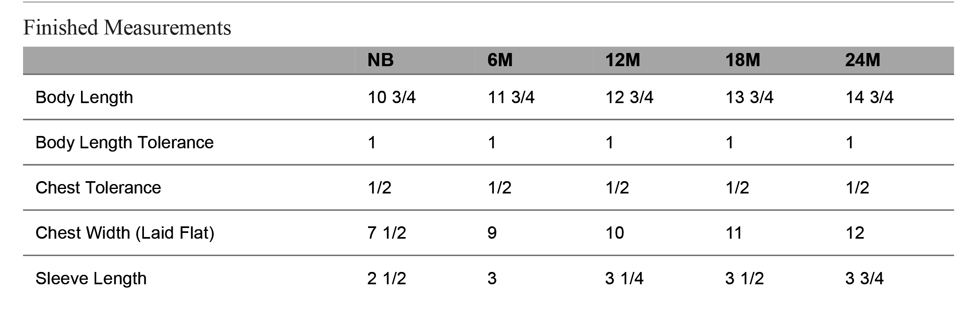Select the 12M column header
The image size is (980, 327).
pyautogui.click(x=623, y=60)
